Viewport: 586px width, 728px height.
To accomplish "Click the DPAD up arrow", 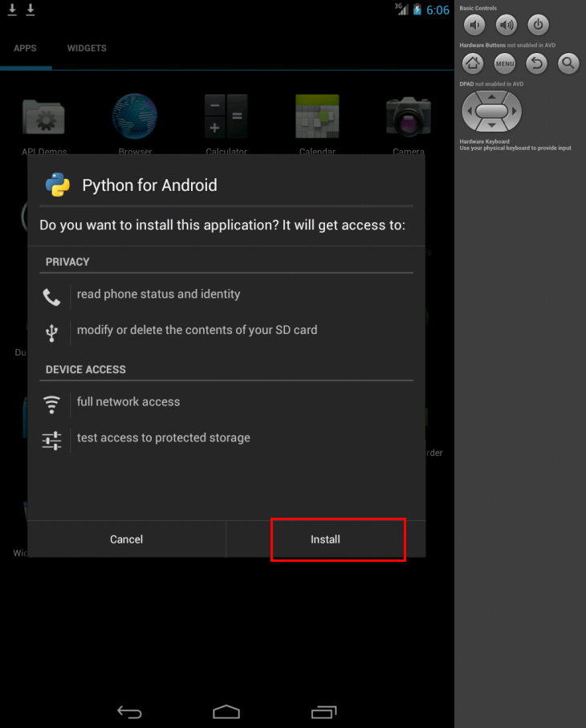I will click(492, 97).
